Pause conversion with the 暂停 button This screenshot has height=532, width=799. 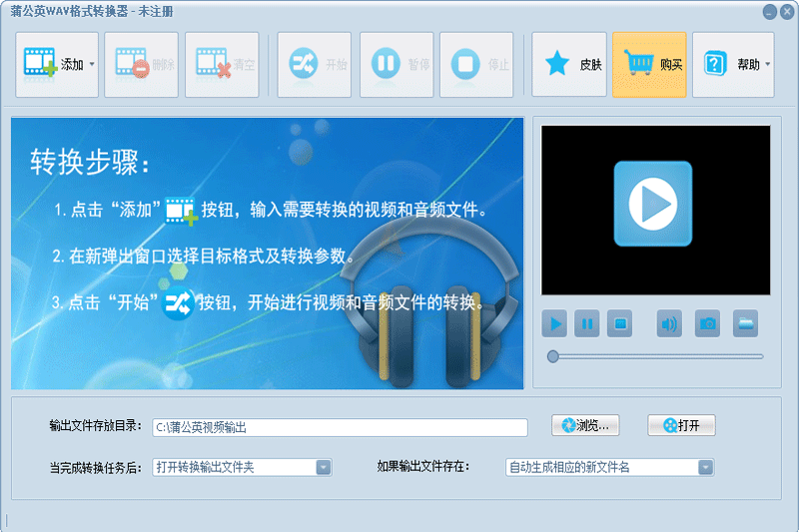397,65
